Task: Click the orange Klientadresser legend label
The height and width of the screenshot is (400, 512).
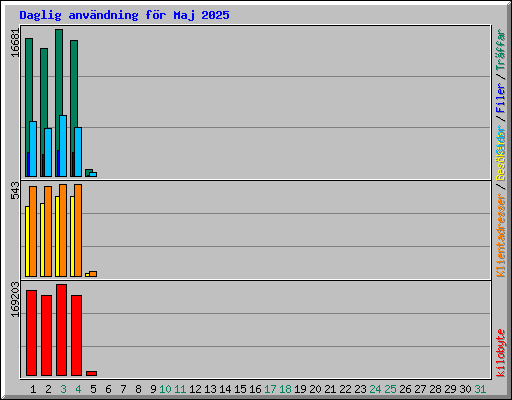Action: (x=501, y=236)
